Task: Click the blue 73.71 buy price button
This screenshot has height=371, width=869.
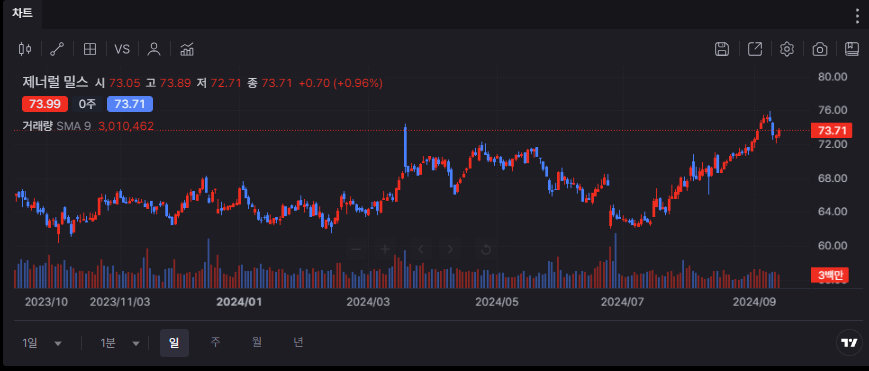Action: click(130, 104)
